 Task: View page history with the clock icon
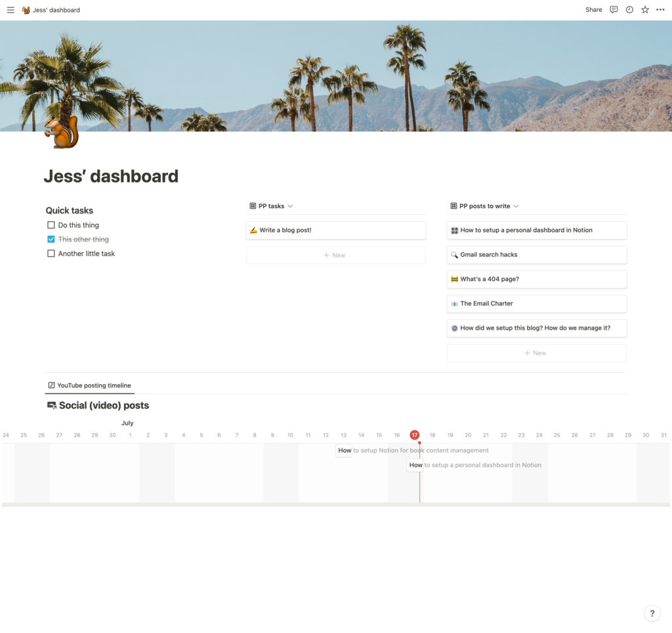coord(629,10)
